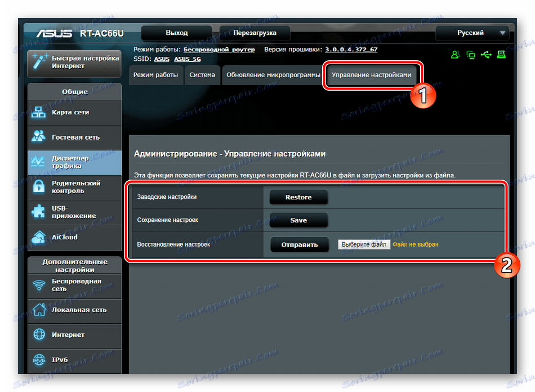Click the Заводские настройки label
Viewport: 535px width, 392px height.
[167, 197]
